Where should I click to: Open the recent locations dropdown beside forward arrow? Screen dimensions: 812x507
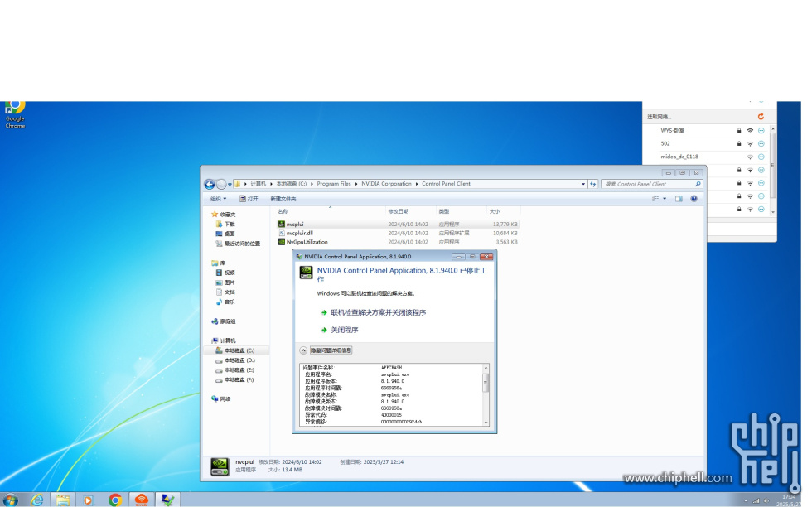[230, 185]
